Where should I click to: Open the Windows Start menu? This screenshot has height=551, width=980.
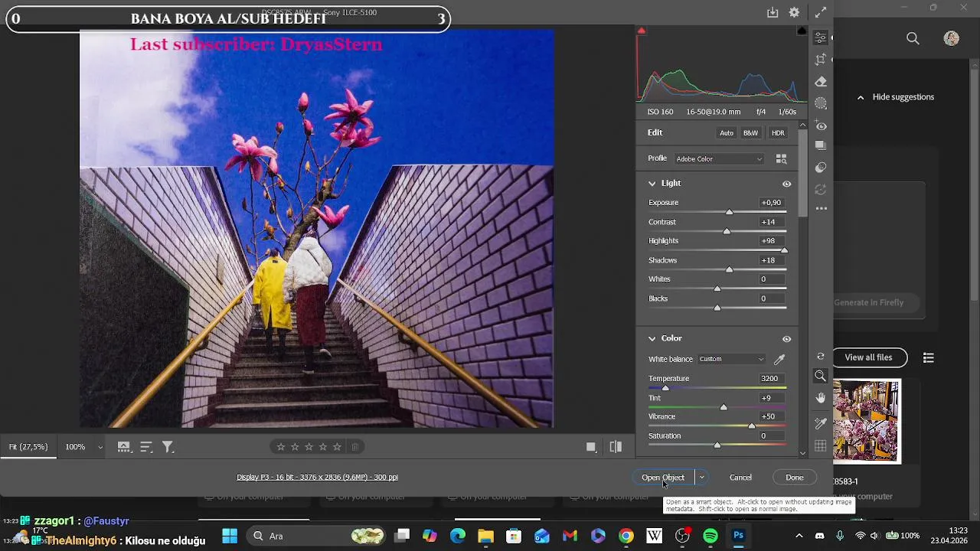point(230,536)
